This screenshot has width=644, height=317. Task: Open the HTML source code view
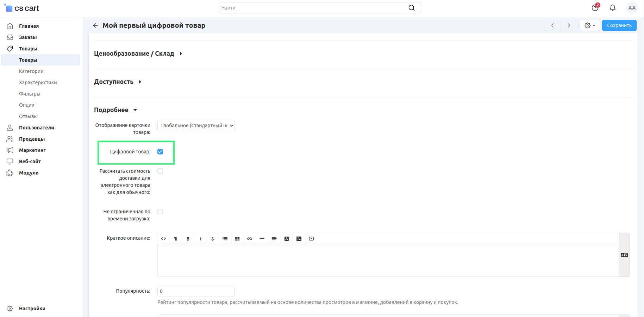coord(163,239)
